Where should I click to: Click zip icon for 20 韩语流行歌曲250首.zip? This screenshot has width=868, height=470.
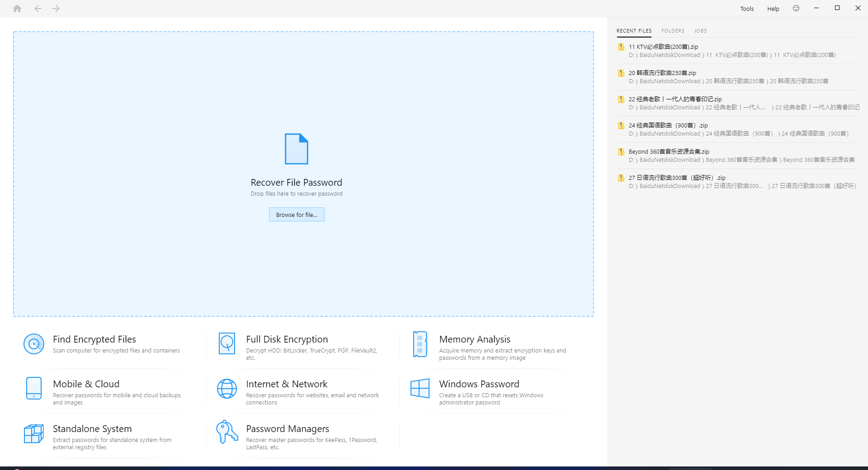[x=621, y=73]
